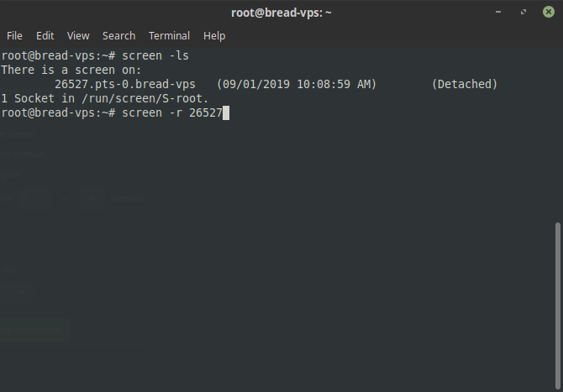Click the root@bread-vps title bar
Viewport: 563px width, 392px height.
coord(281,13)
